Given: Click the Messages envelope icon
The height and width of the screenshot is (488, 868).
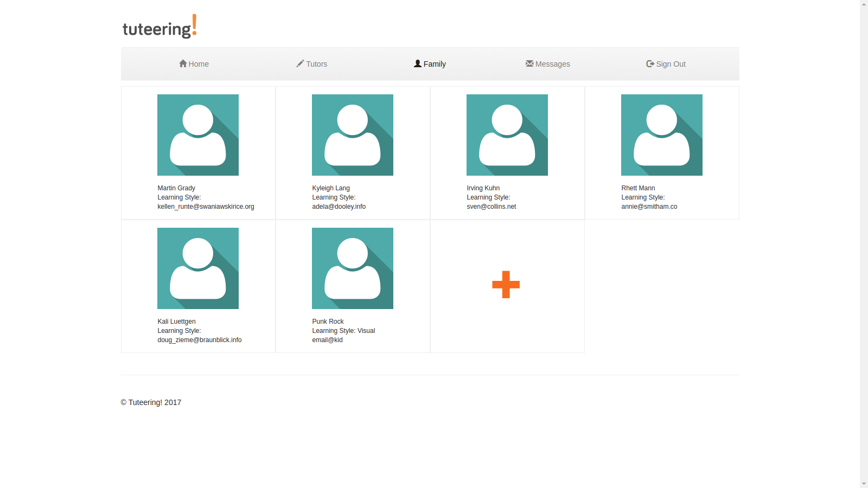Looking at the screenshot, I should coord(529,63).
